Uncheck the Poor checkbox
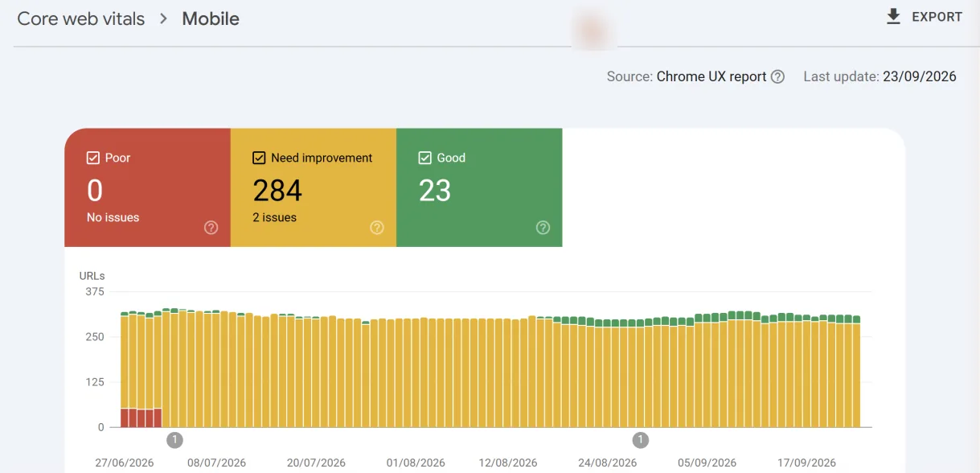 coord(92,158)
